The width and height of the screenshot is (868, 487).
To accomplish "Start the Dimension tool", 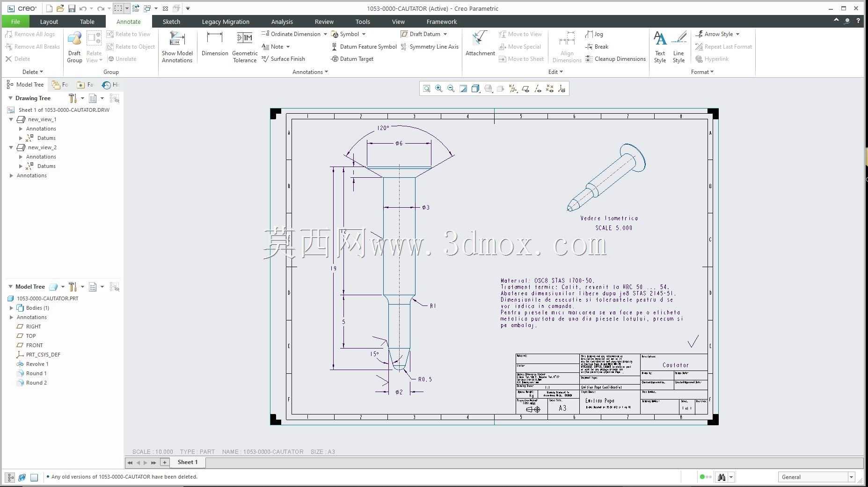I will pyautogui.click(x=215, y=44).
